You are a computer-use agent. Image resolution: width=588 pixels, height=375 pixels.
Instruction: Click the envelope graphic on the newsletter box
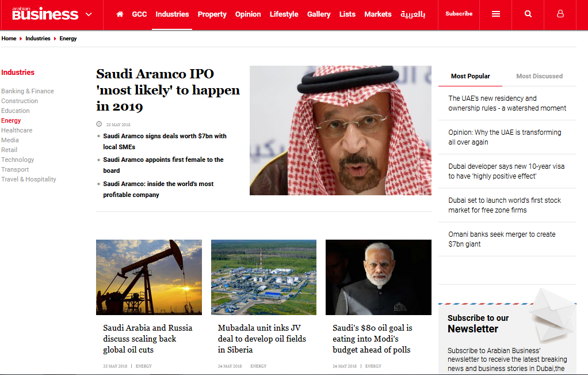click(553, 315)
